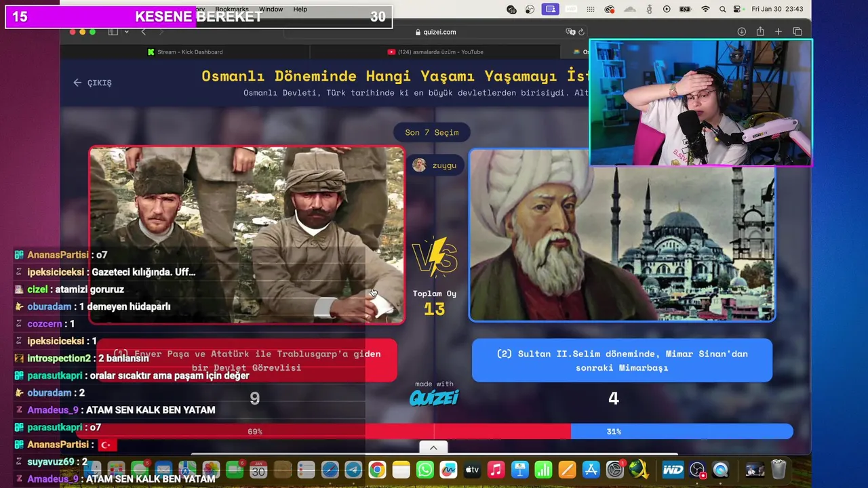Open the Bookmarks menu
Screen dimensions: 868x488
pyautogui.click(x=232, y=9)
